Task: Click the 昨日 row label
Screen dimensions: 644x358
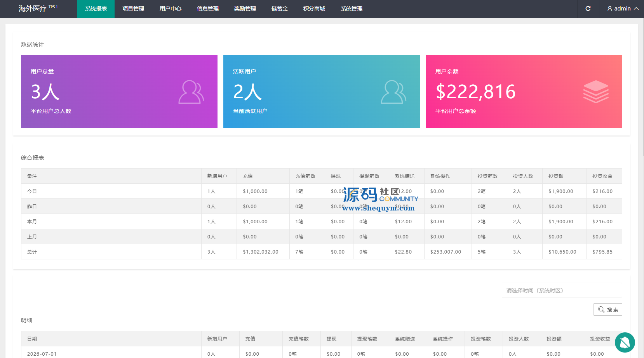Action: pos(32,207)
